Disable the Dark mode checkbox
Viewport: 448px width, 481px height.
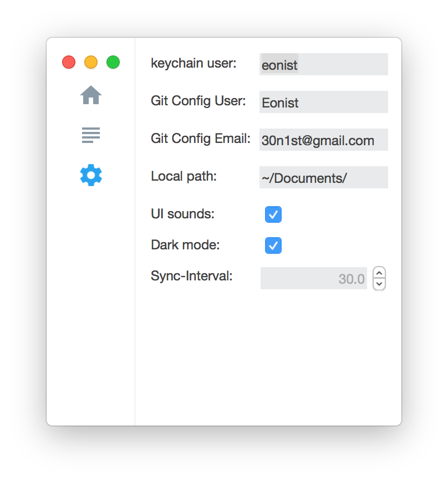click(x=273, y=245)
